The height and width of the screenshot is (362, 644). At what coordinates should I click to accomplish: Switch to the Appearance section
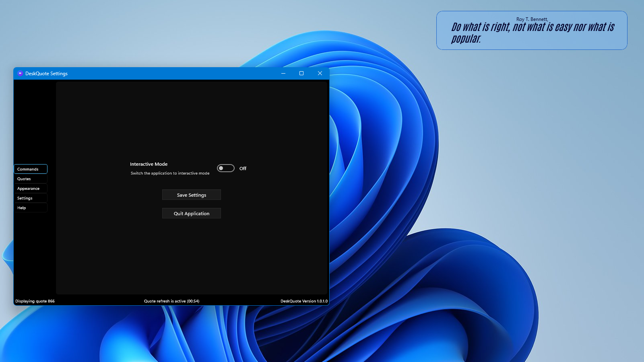click(x=30, y=188)
